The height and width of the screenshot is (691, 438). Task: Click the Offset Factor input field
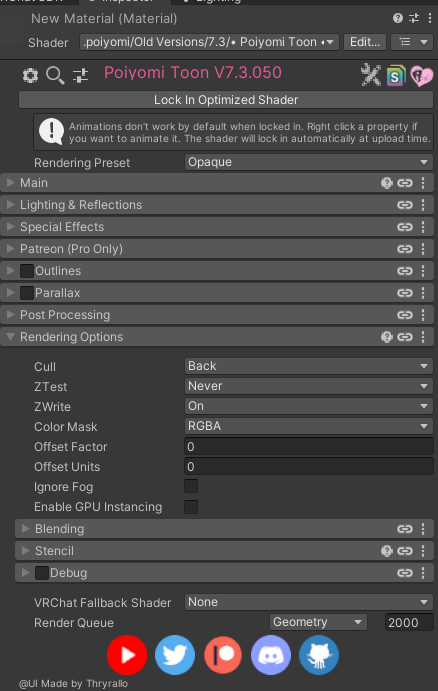pyautogui.click(x=308, y=446)
